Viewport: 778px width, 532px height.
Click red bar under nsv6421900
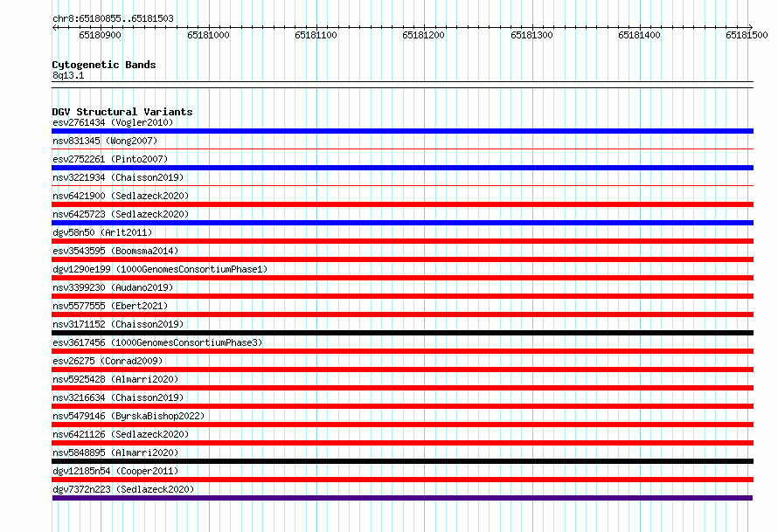[x=402, y=204]
